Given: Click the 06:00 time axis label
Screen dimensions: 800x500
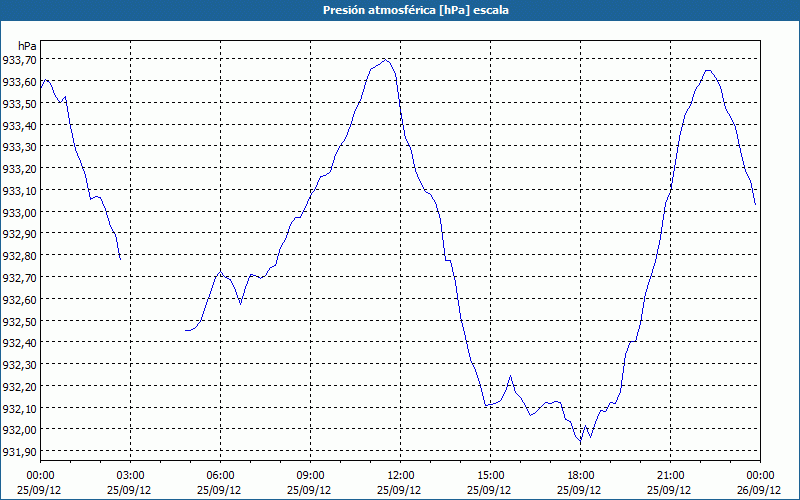Looking at the screenshot, I should coord(220,476).
